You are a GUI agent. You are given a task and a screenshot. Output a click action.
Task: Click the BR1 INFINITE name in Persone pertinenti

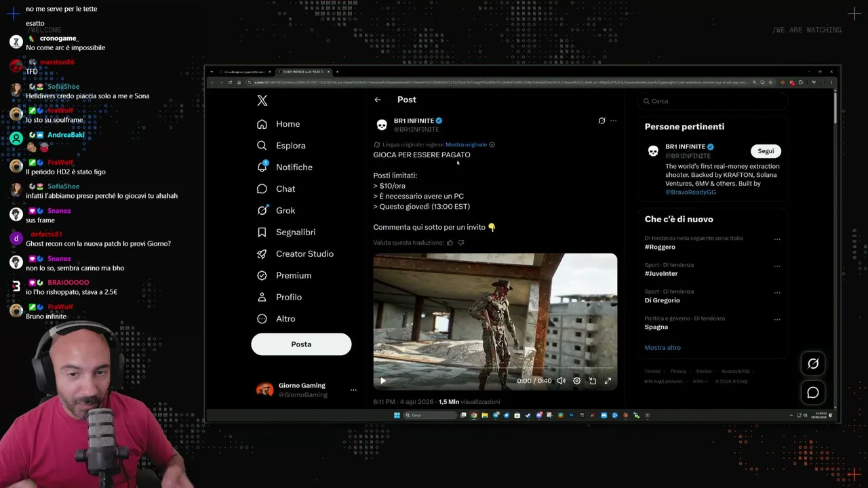pyautogui.click(x=686, y=146)
